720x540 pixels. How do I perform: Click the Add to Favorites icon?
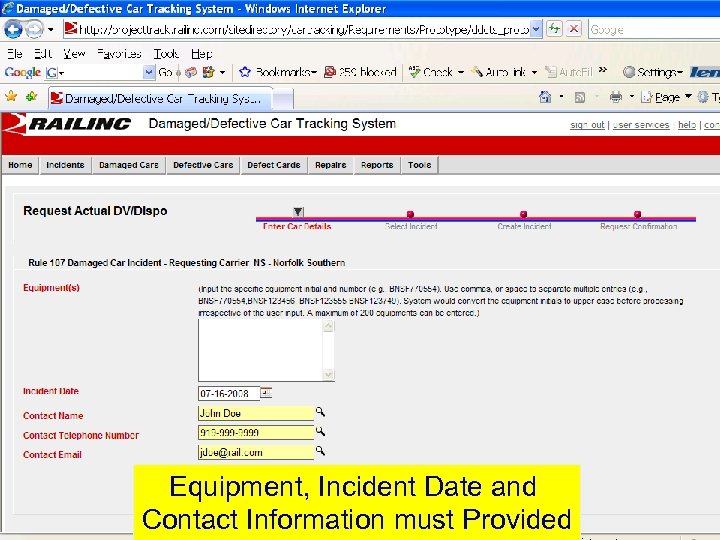32,96
